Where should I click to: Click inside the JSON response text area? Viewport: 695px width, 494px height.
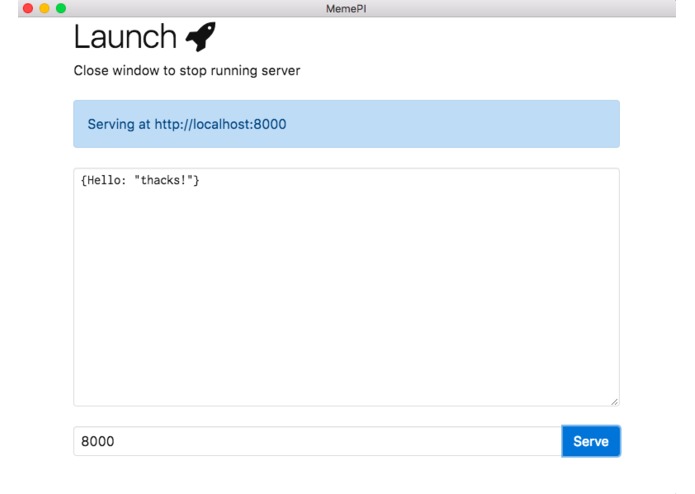coord(346,287)
